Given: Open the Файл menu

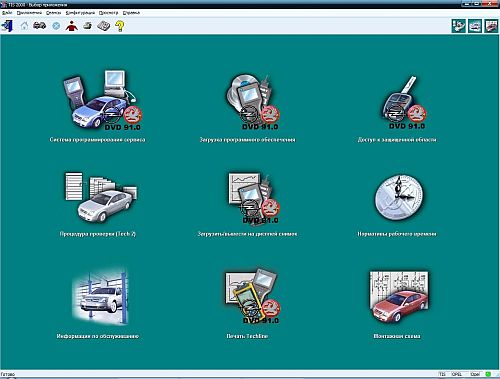Looking at the screenshot, I should tap(7, 13).
